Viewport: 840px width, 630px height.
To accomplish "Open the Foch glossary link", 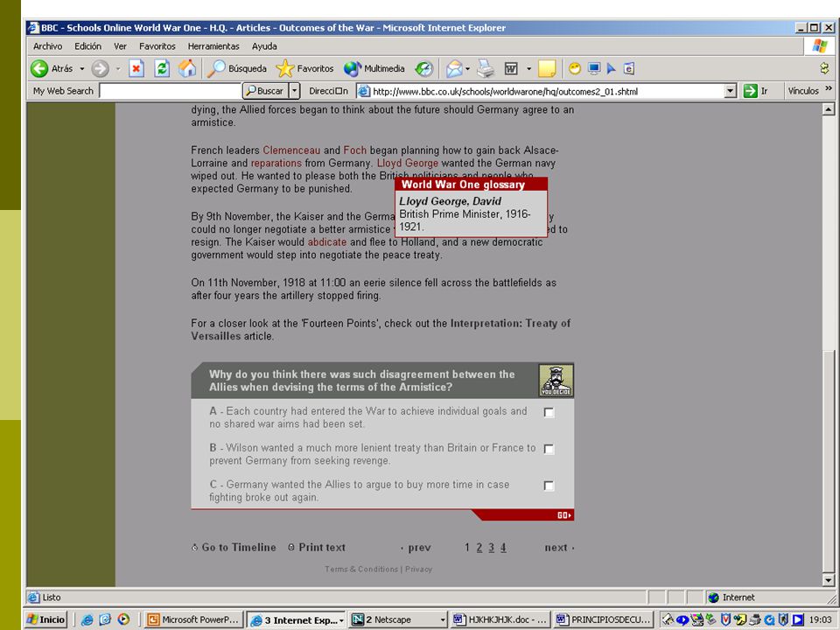I will [354, 150].
